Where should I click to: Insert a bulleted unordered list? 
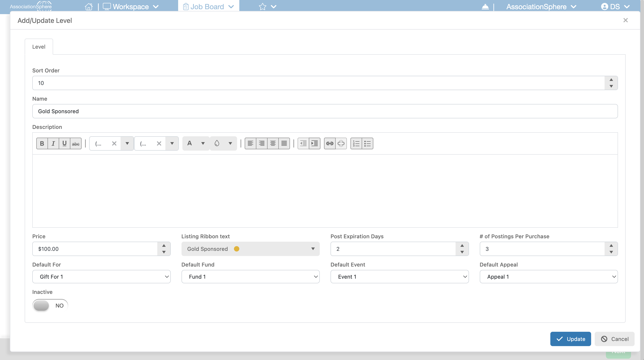click(x=367, y=143)
